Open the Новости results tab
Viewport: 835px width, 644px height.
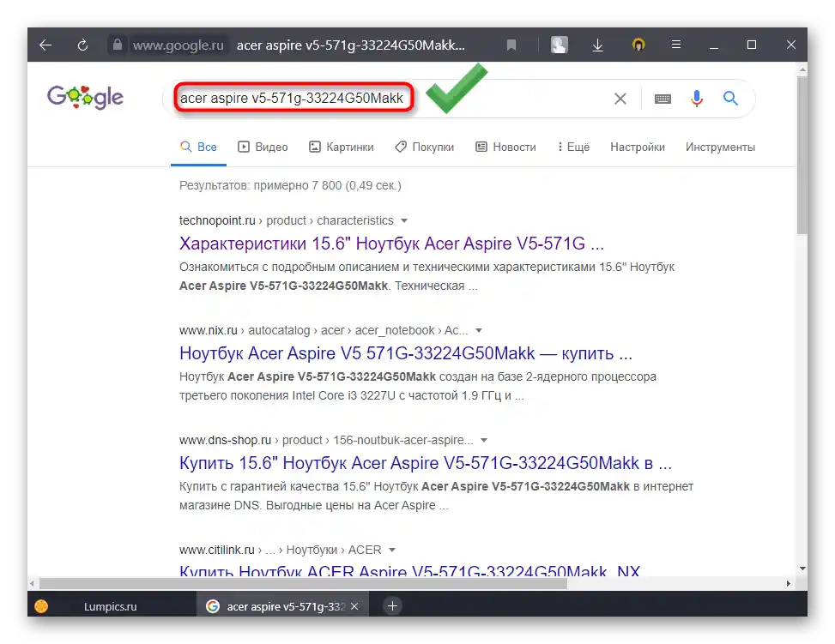click(x=506, y=147)
